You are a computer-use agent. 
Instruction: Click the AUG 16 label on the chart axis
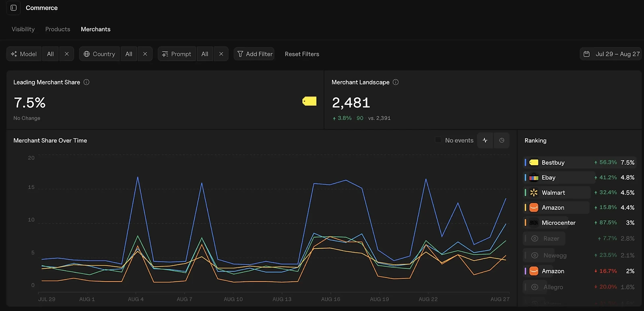click(x=331, y=299)
